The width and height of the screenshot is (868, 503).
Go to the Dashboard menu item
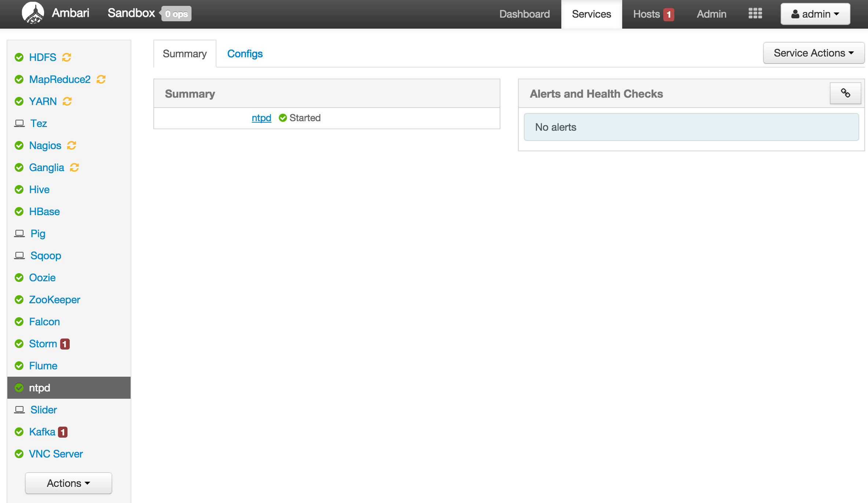click(x=524, y=14)
